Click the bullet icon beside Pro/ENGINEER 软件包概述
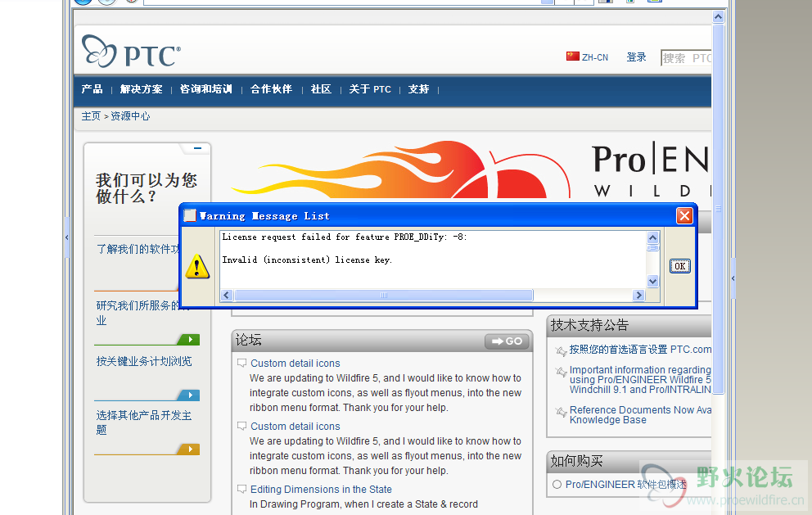This screenshot has width=812, height=515. tap(557, 485)
